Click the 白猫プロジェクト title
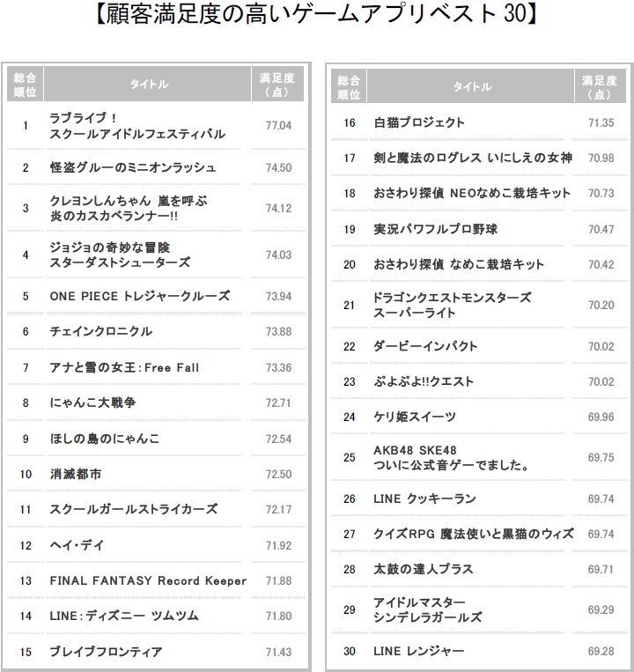The image size is (634, 672). pyautogui.click(x=419, y=122)
